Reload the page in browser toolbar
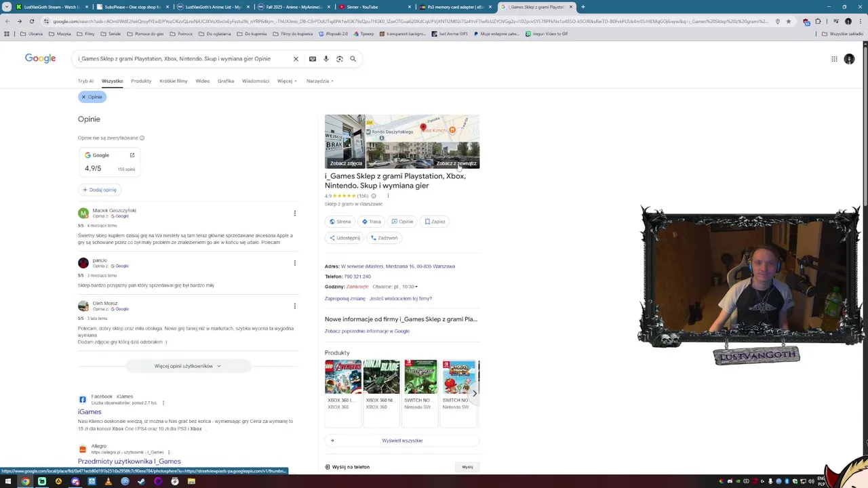Viewport: 868px width, 488px height. coord(31,21)
